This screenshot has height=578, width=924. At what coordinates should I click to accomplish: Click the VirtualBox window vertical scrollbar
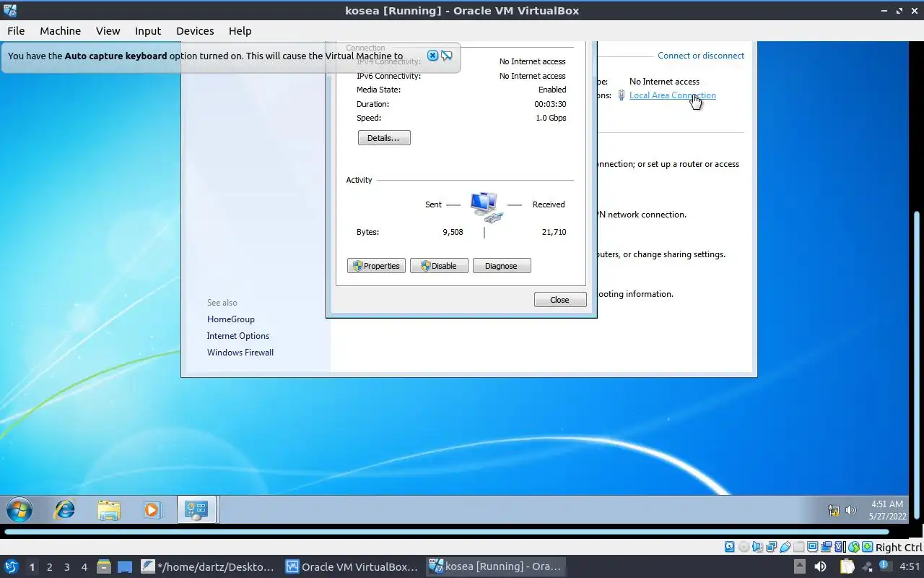(918, 366)
